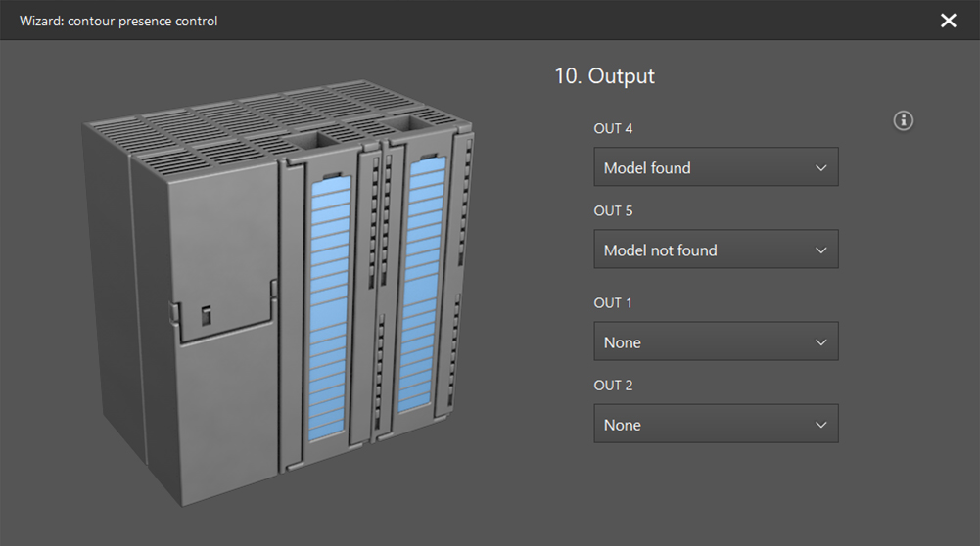The height and width of the screenshot is (546, 980).
Task: Open the OUT 4 dropdown
Action: (716, 167)
